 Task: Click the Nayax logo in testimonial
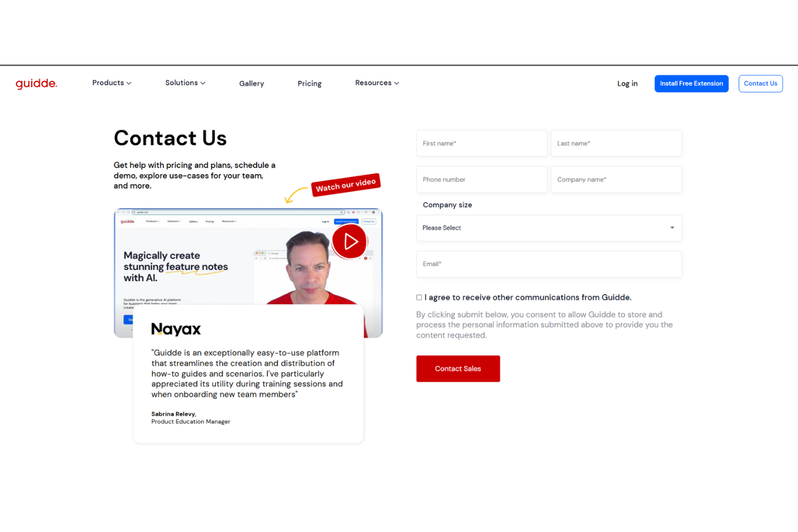click(x=176, y=329)
